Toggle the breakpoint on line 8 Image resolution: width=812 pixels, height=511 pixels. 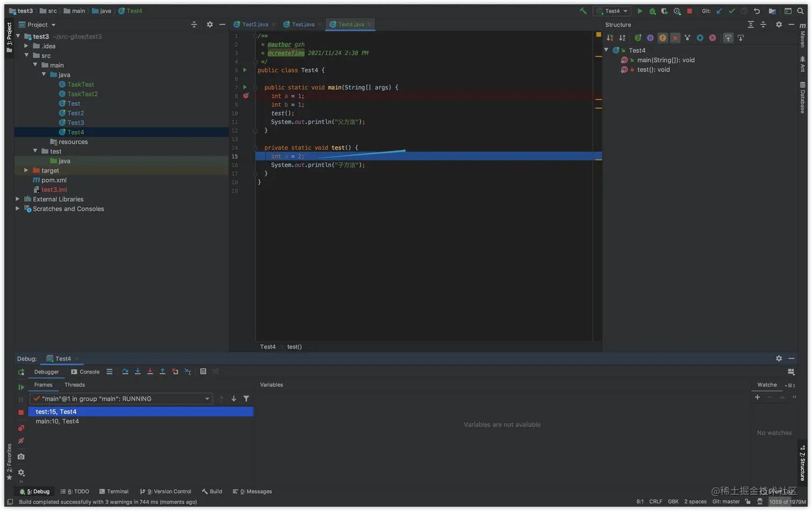(246, 96)
